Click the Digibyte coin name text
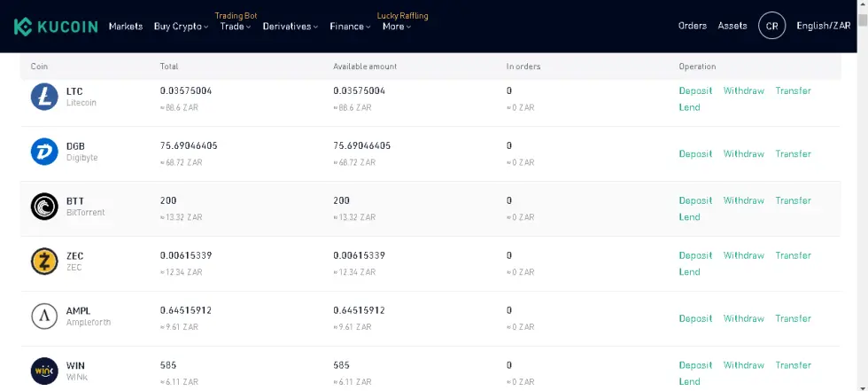868x391 pixels. point(81,158)
